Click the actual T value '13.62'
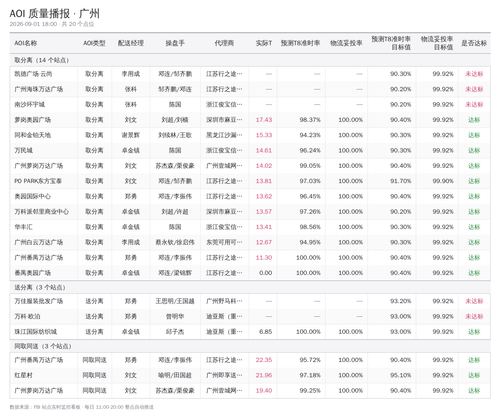The image size is (500, 416). 264,196
